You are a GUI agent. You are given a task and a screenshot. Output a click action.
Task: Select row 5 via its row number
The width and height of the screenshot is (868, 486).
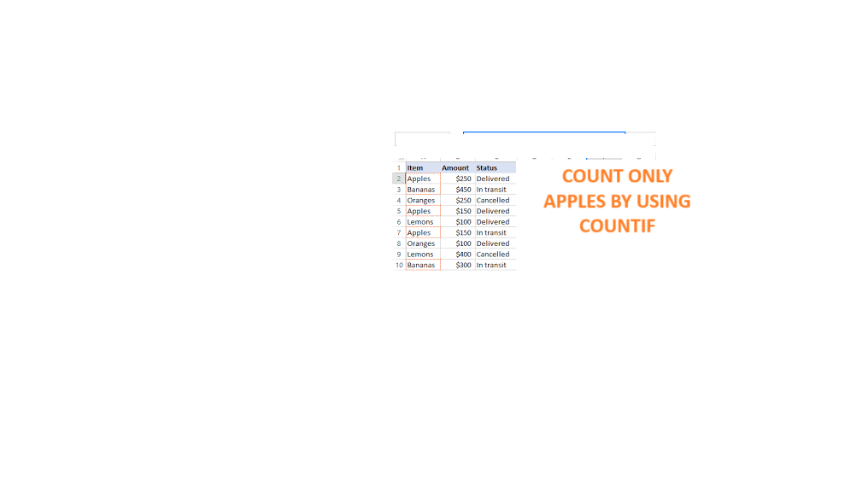click(x=399, y=211)
